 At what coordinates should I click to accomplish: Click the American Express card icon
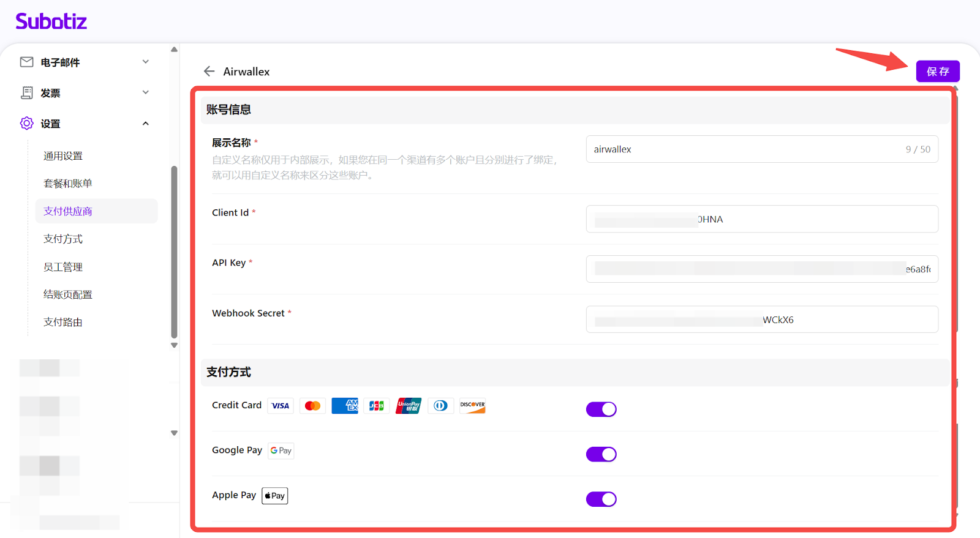[345, 406]
